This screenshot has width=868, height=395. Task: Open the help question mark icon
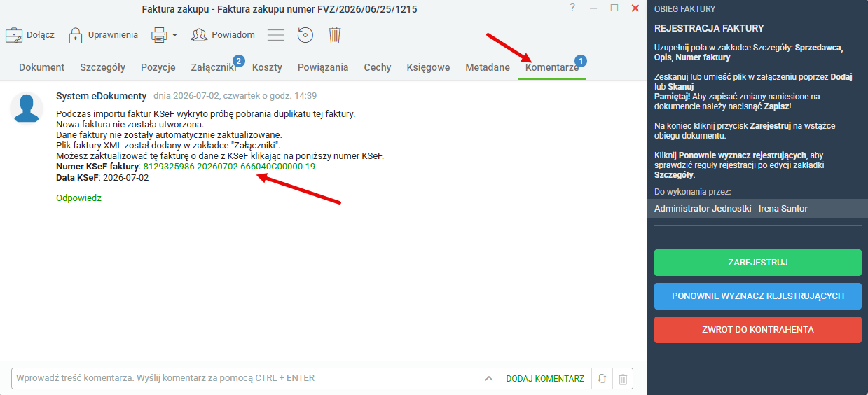pyautogui.click(x=572, y=8)
